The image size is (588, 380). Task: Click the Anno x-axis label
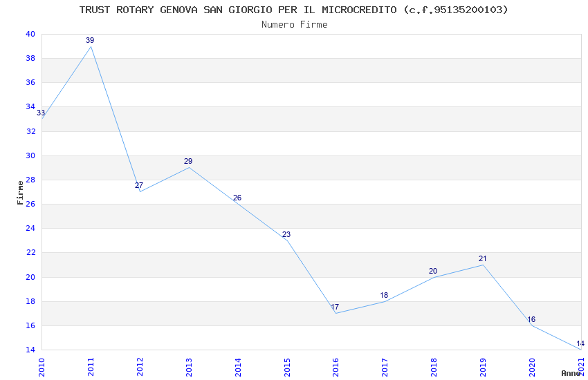[571, 373]
